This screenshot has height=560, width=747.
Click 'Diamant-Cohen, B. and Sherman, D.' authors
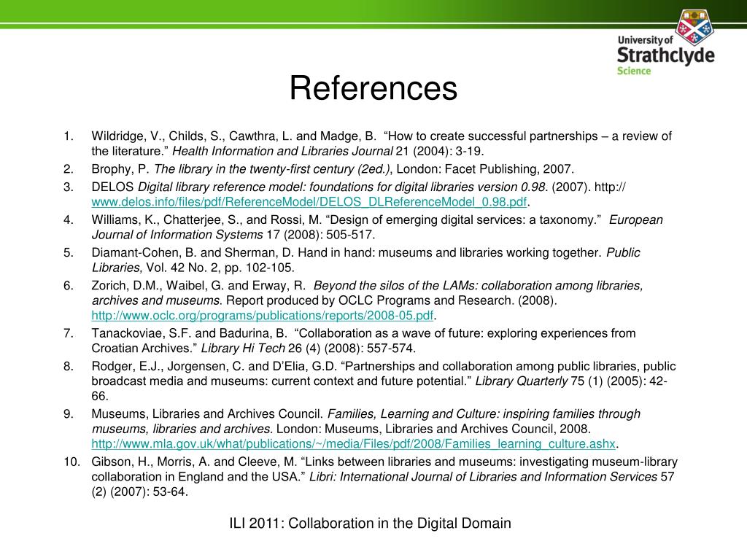pyautogui.click(x=193, y=253)
